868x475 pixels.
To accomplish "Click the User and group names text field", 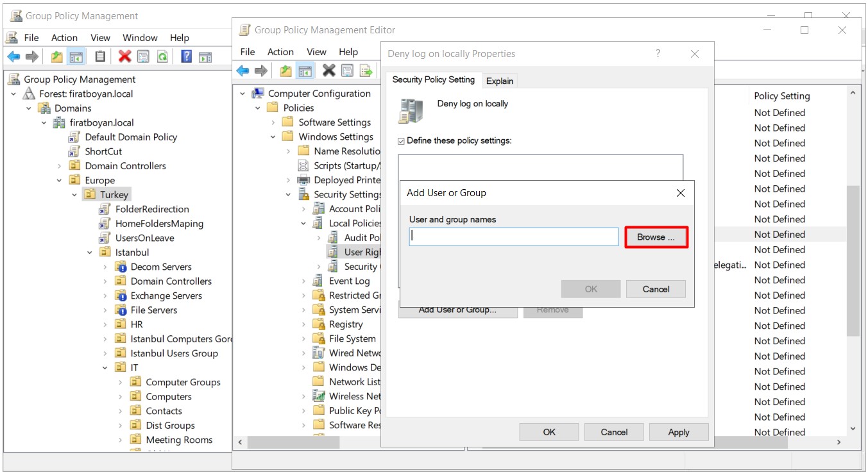I will click(514, 237).
